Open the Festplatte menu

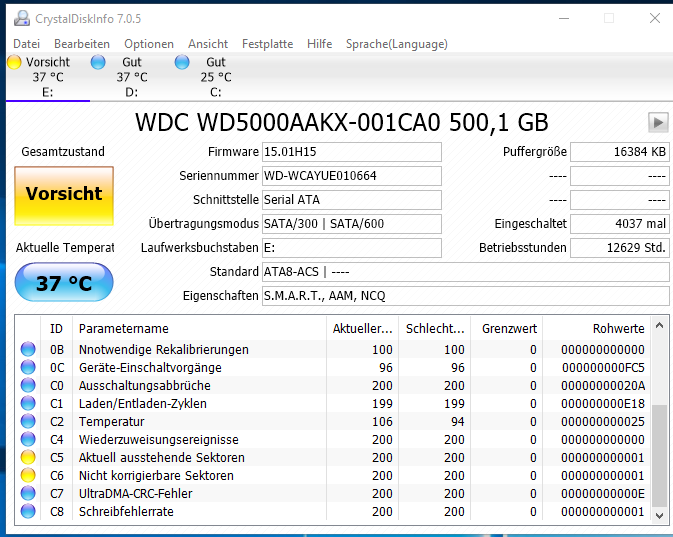pos(267,44)
